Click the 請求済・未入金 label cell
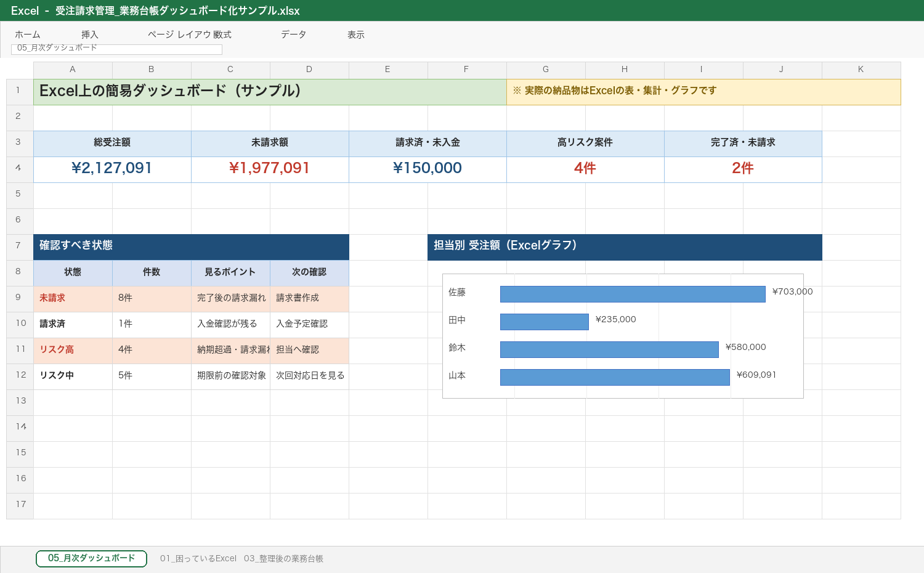 [x=428, y=144]
